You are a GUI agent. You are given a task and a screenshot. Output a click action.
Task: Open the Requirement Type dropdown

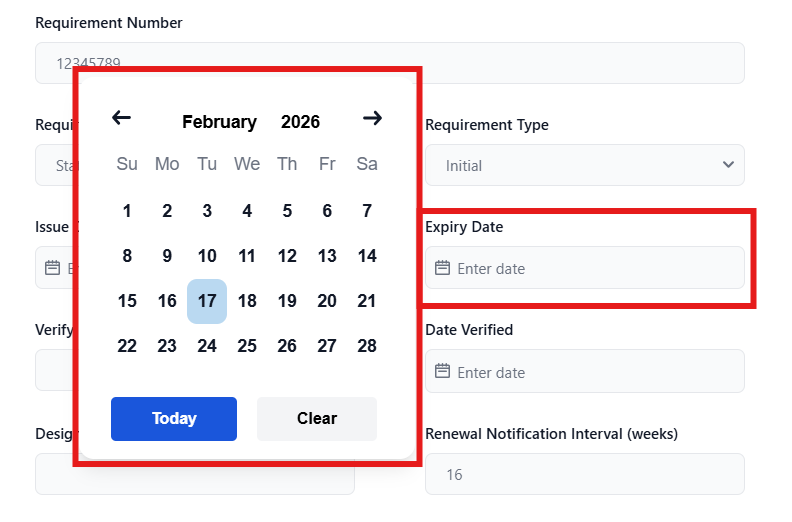point(584,165)
